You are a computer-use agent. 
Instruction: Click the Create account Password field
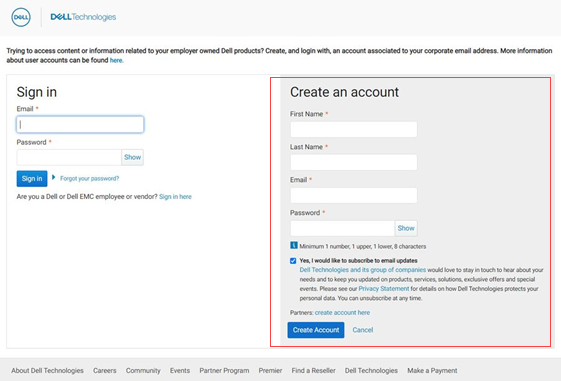tap(342, 228)
